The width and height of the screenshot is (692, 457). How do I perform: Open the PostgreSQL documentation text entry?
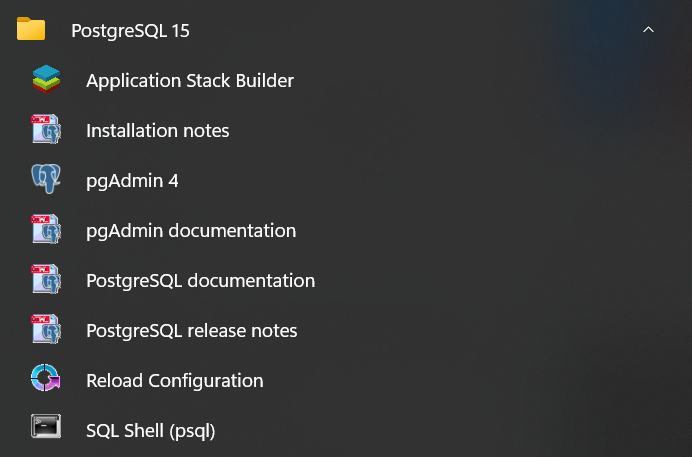pos(200,281)
